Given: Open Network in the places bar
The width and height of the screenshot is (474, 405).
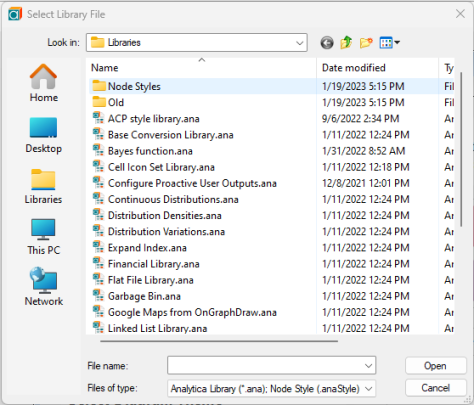Looking at the screenshot, I should point(44,287).
